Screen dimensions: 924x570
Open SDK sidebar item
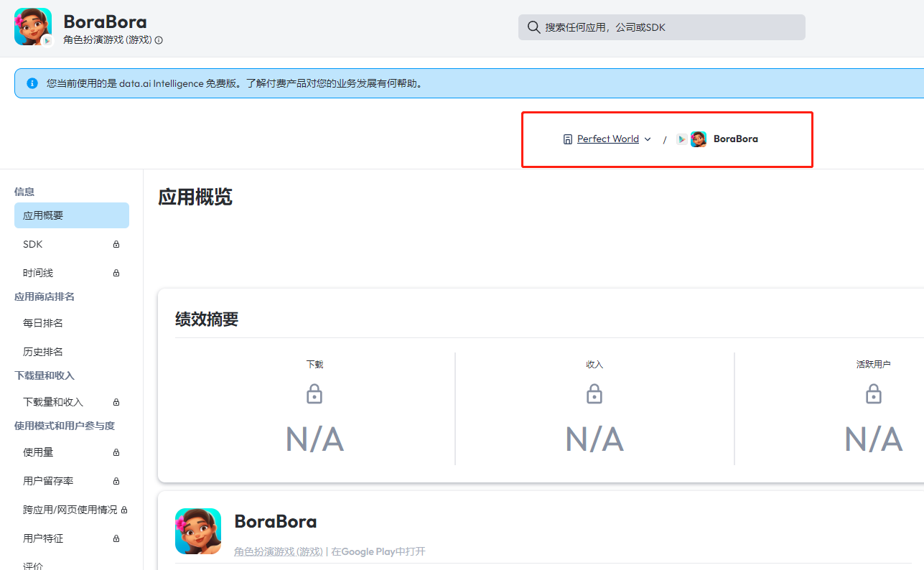pyautogui.click(x=72, y=244)
